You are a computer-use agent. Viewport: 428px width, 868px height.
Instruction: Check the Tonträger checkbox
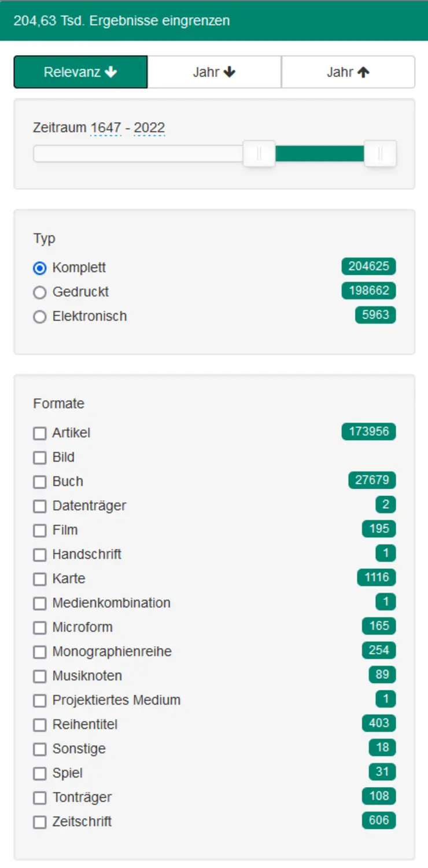[40, 798]
